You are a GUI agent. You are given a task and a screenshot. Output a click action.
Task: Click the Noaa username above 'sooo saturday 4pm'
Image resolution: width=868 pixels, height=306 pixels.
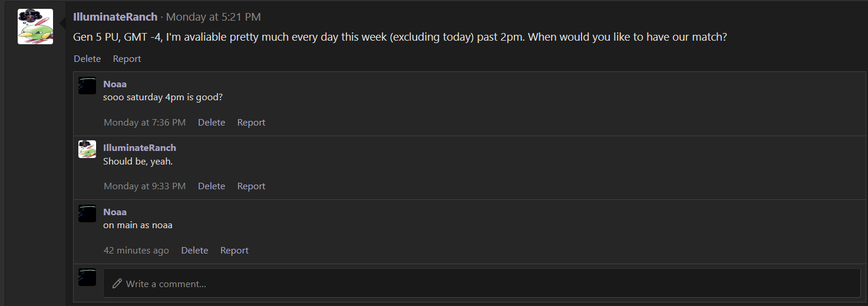115,84
